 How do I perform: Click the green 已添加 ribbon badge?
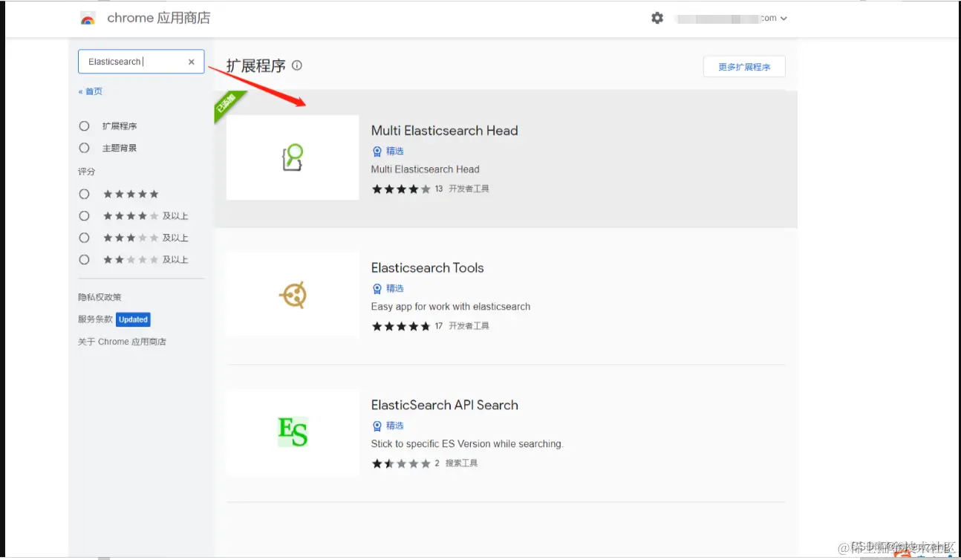(228, 105)
